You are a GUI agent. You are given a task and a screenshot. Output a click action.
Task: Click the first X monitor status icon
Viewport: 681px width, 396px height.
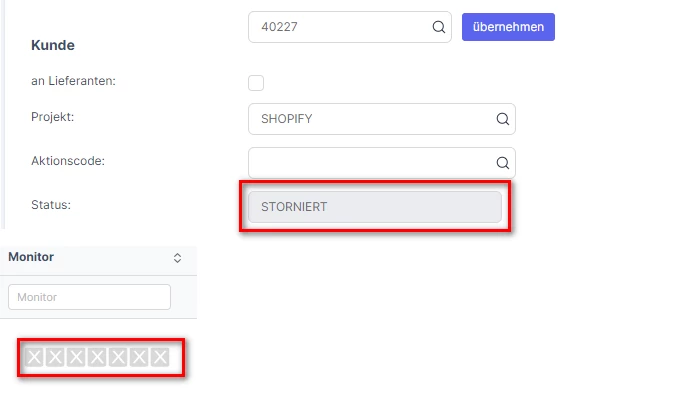coord(34,357)
